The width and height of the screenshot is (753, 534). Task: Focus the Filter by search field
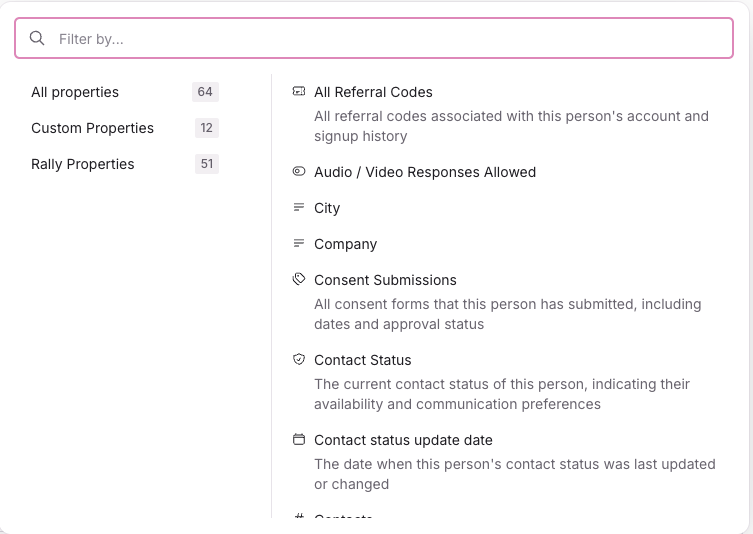(390, 39)
